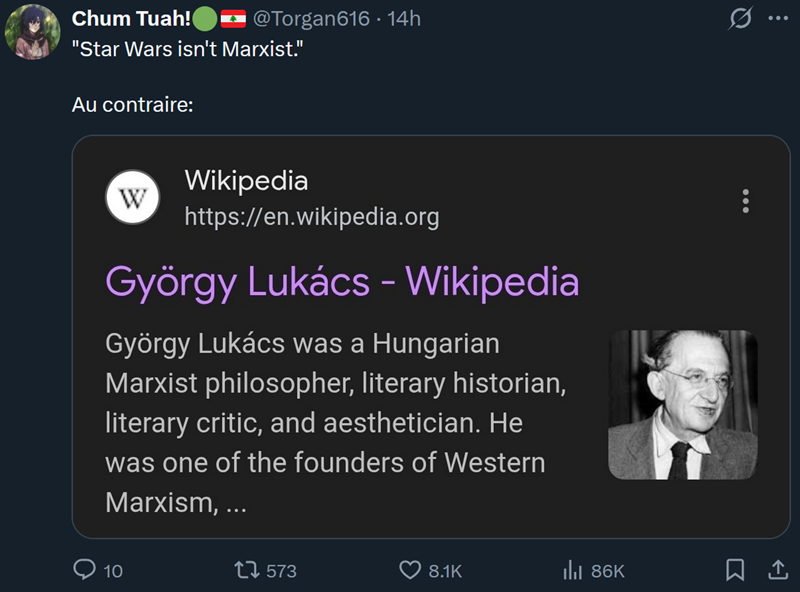Image resolution: width=800 pixels, height=592 pixels.
Task: Click the https://en.wikipedia.org URL
Action: point(311,217)
